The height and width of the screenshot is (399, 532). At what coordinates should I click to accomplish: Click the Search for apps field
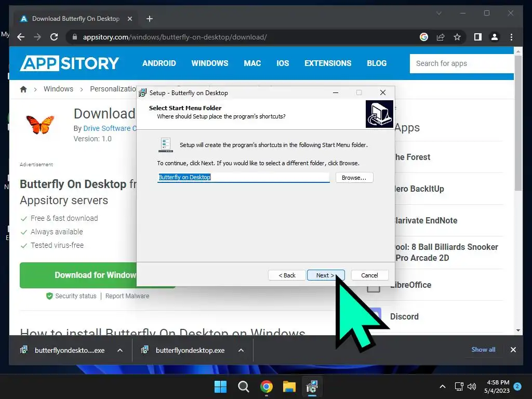tap(461, 63)
